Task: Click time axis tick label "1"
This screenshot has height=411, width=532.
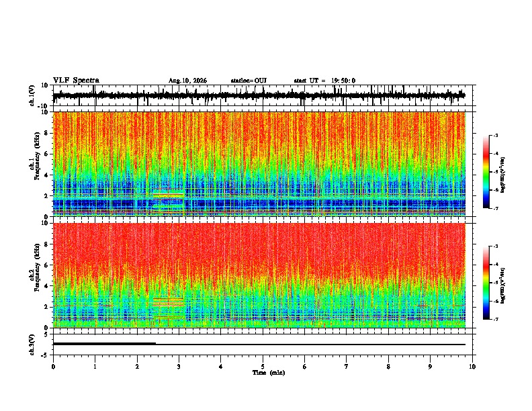Action: [x=95, y=367]
